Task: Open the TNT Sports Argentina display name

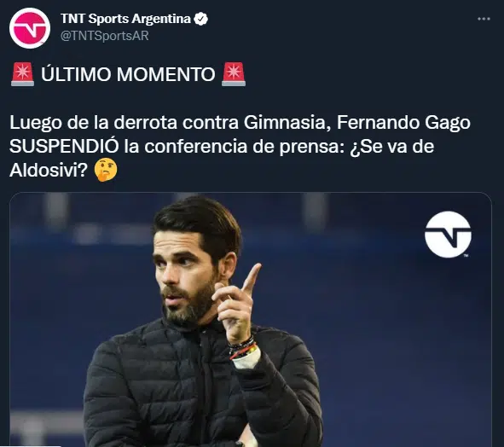Action: tap(125, 19)
